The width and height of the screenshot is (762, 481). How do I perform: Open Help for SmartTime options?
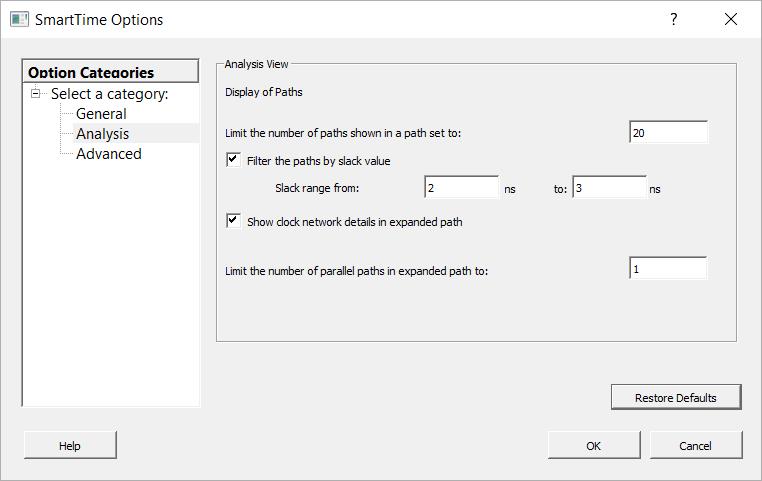point(70,445)
